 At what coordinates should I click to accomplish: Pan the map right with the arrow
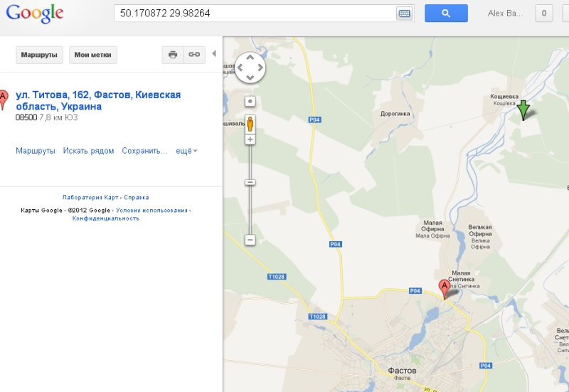tap(260, 68)
